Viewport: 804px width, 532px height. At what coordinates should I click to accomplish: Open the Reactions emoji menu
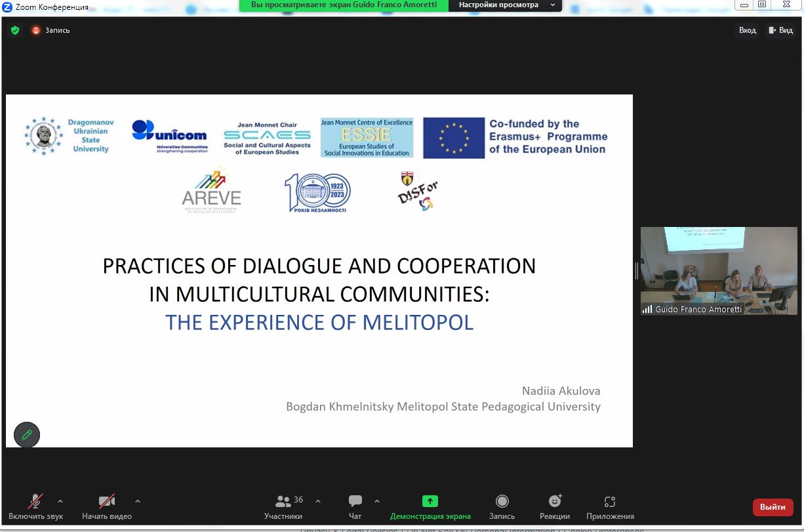click(x=555, y=507)
